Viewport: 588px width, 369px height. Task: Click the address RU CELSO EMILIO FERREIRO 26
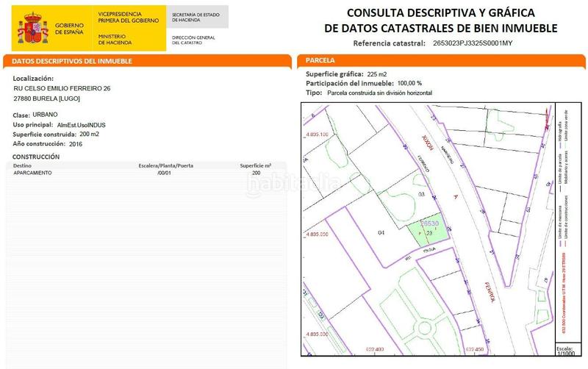(62, 88)
